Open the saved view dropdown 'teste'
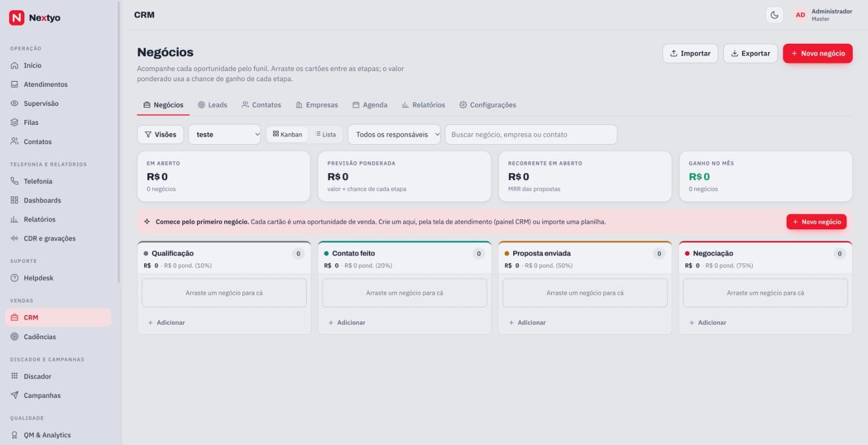 225,135
